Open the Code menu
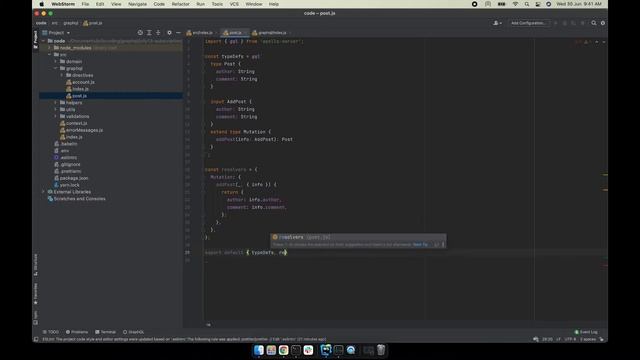Image resolution: width=640 pixels, height=360 pixels. 159,4
